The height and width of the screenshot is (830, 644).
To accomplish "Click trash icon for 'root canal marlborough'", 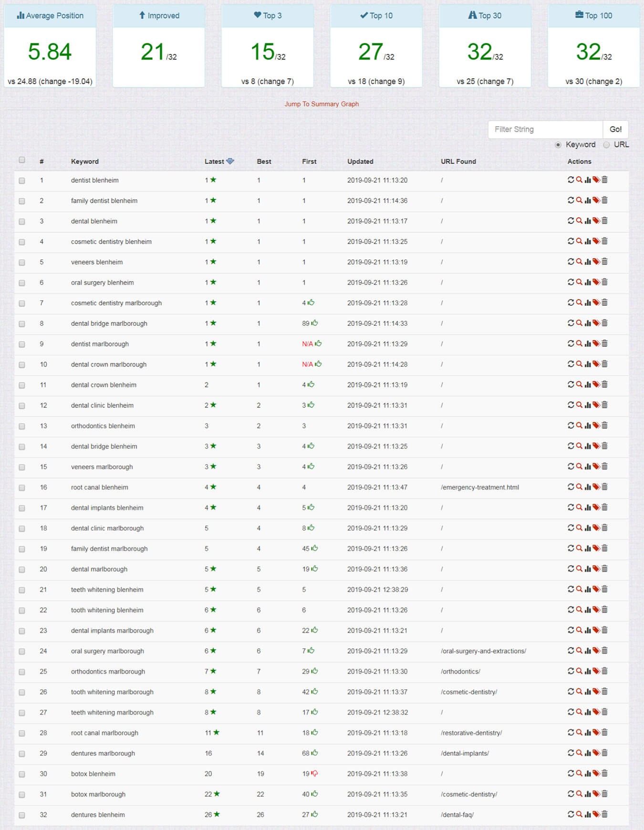I will coord(605,733).
